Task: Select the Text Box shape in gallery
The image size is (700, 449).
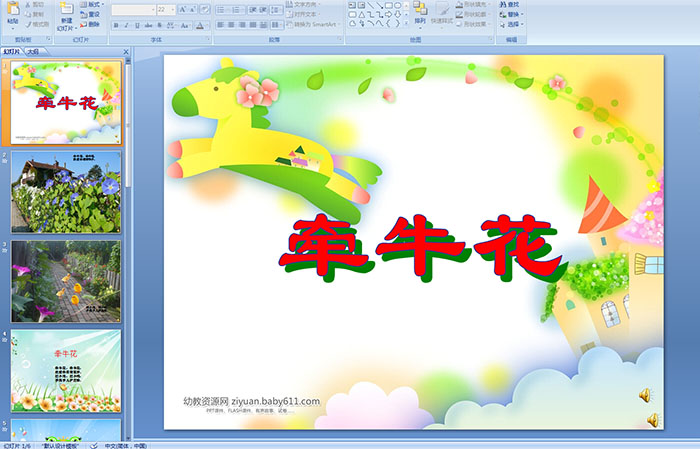Action: tap(352, 5)
